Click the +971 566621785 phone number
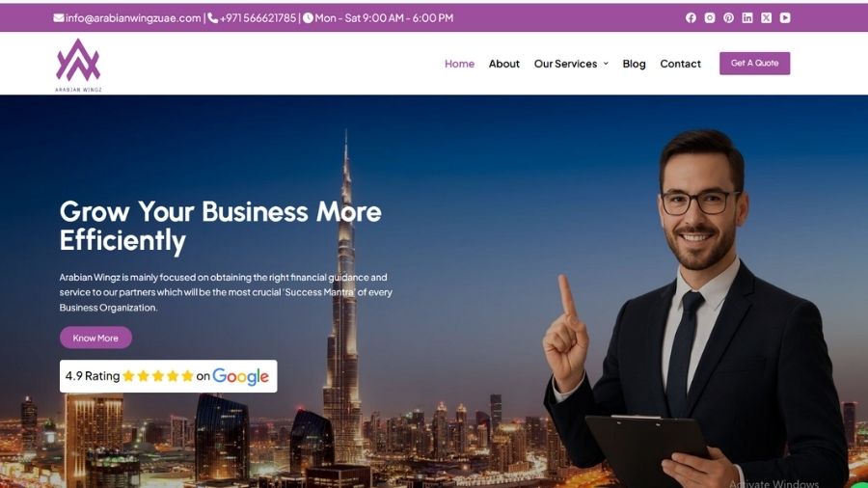 258,17
